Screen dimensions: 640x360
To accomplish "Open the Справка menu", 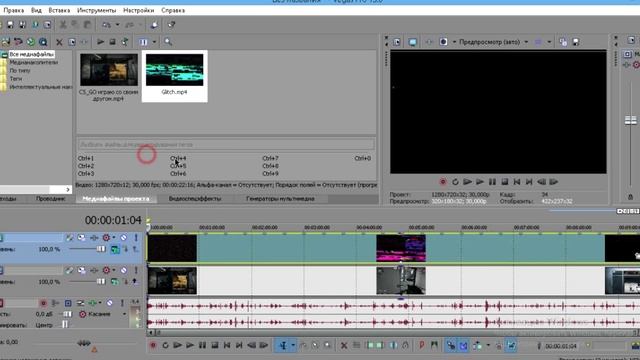I will (173, 10).
